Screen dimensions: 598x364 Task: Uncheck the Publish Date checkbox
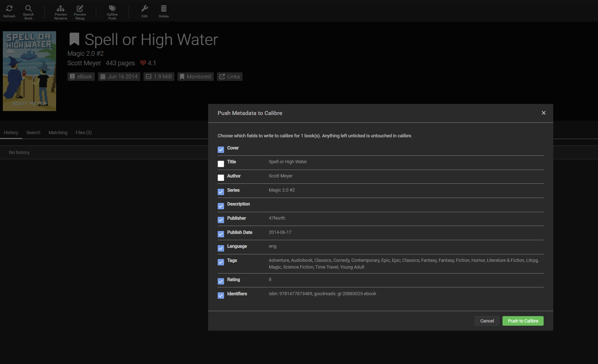tap(221, 234)
